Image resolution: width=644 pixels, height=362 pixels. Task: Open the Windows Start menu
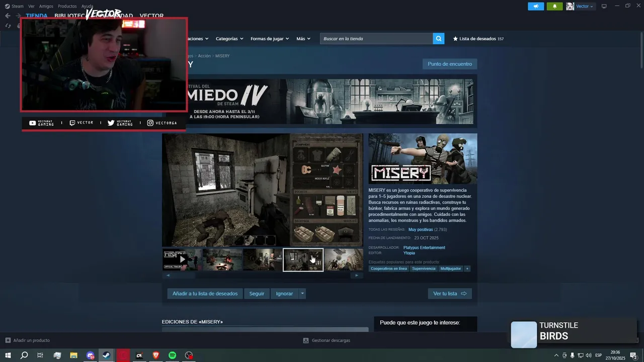(x=8, y=355)
